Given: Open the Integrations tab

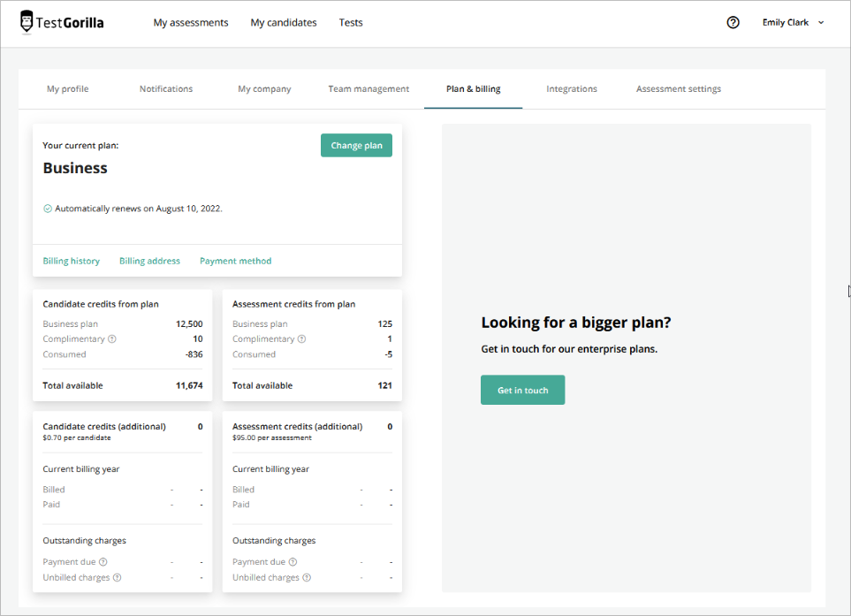Looking at the screenshot, I should click(x=572, y=89).
